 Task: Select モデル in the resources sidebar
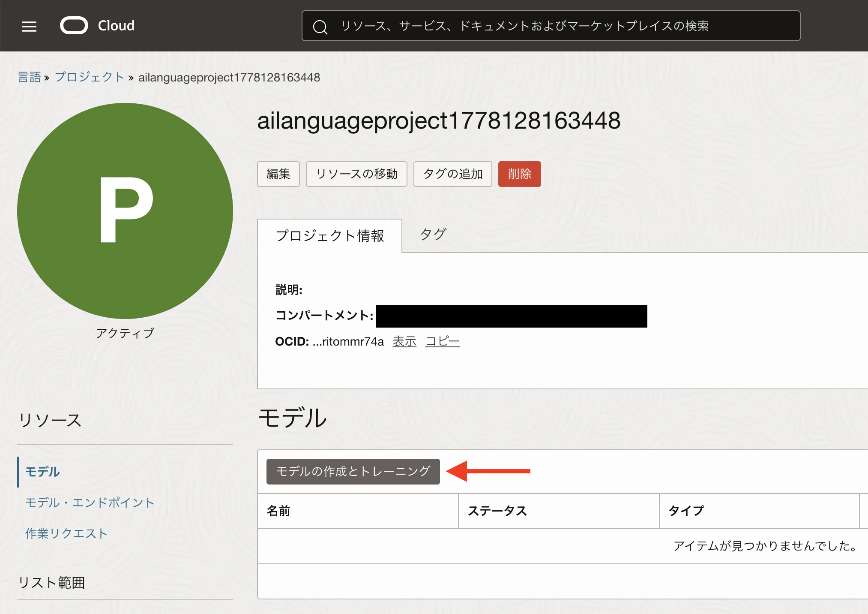(42, 472)
